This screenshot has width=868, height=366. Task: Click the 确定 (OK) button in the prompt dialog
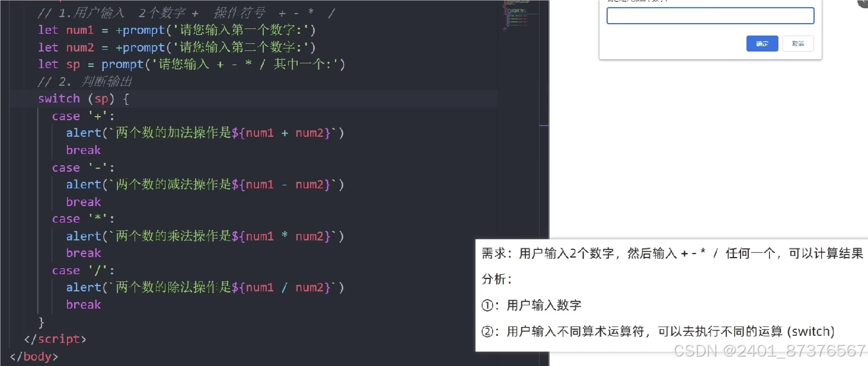762,43
